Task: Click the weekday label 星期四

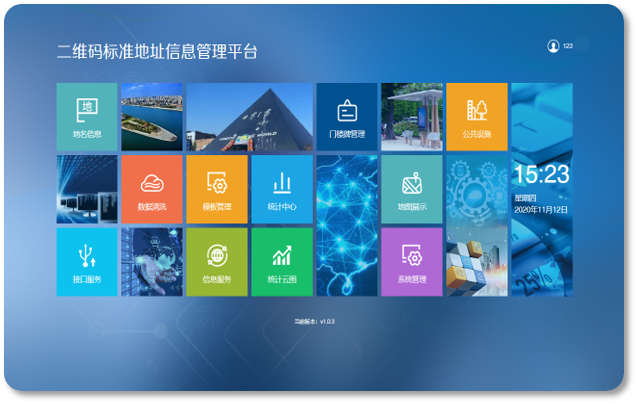Action: coord(525,198)
